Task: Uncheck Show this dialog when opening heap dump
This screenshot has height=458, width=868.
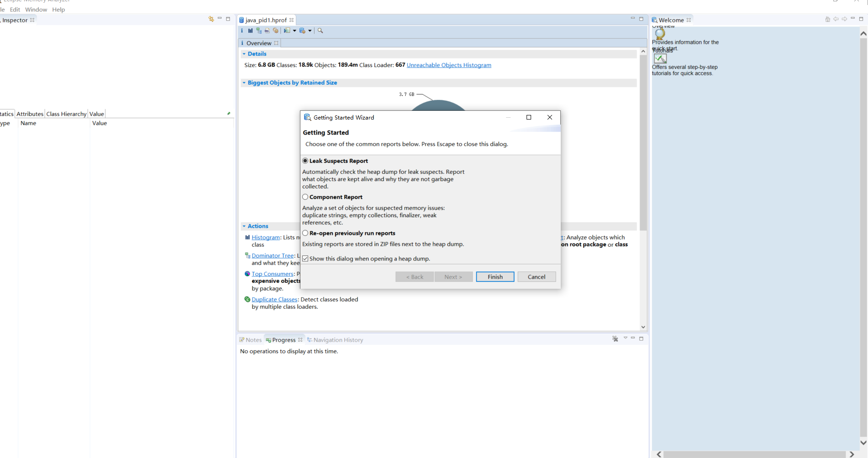Action: 305,259
